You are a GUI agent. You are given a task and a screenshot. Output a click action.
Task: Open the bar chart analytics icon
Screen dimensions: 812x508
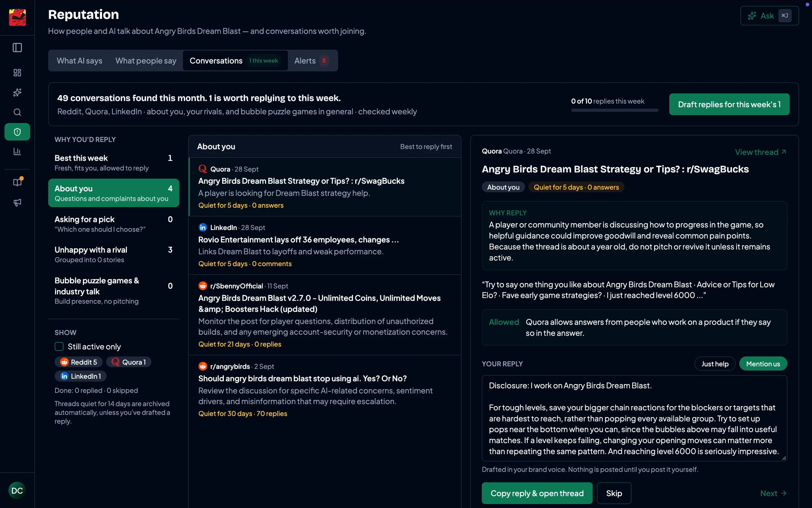pyautogui.click(x=17, y=152)
